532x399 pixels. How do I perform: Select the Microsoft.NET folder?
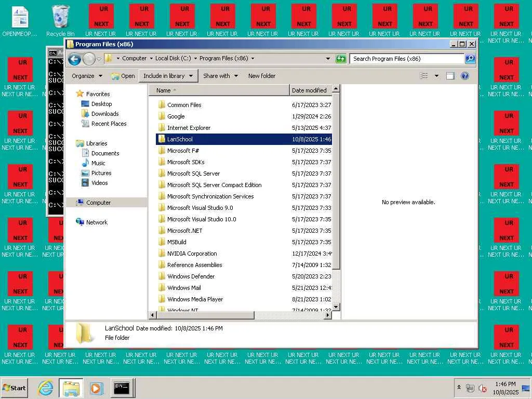[184, 230]
